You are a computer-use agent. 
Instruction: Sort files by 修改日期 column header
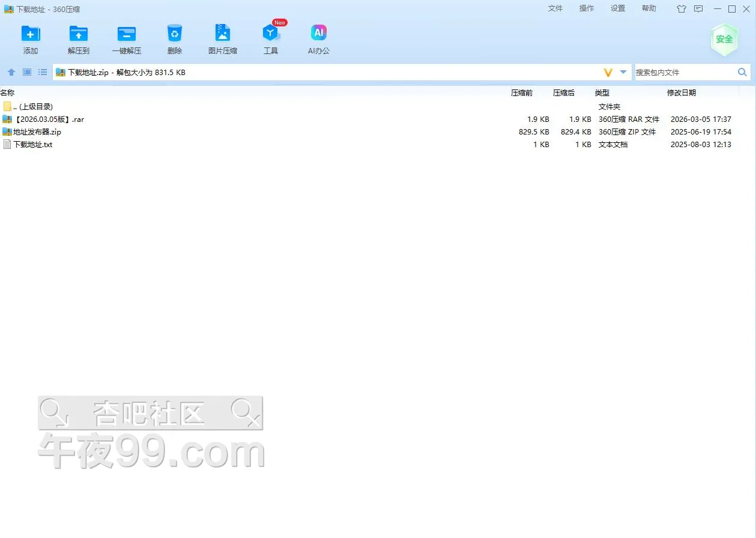tap(682, 93)
